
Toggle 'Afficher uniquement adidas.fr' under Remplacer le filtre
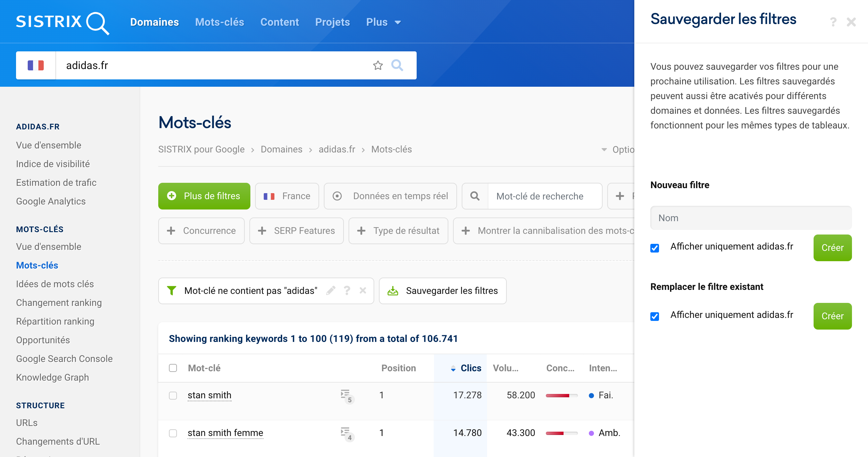click(x=655, y=315)
